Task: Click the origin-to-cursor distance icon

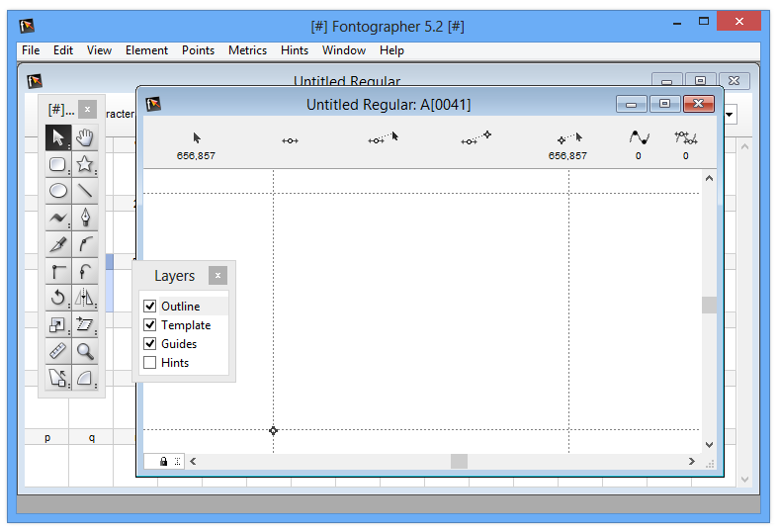Action: pyautogui.click(x=569, y=137)
